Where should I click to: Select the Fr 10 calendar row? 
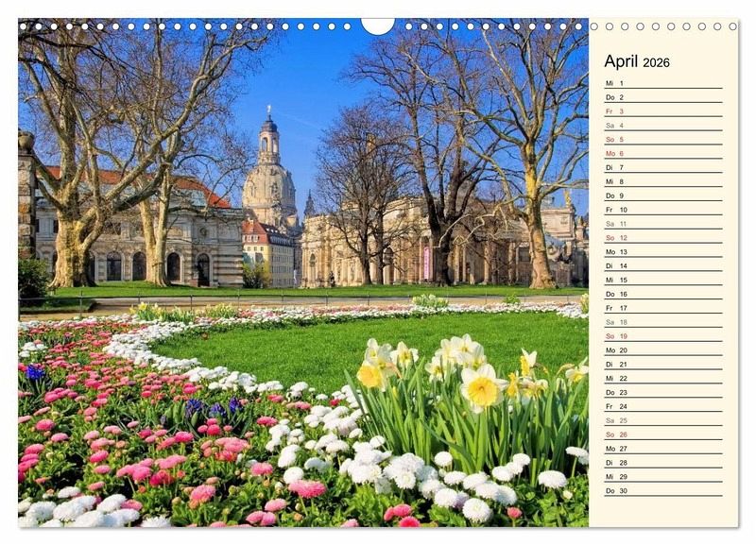coord(663,209)
